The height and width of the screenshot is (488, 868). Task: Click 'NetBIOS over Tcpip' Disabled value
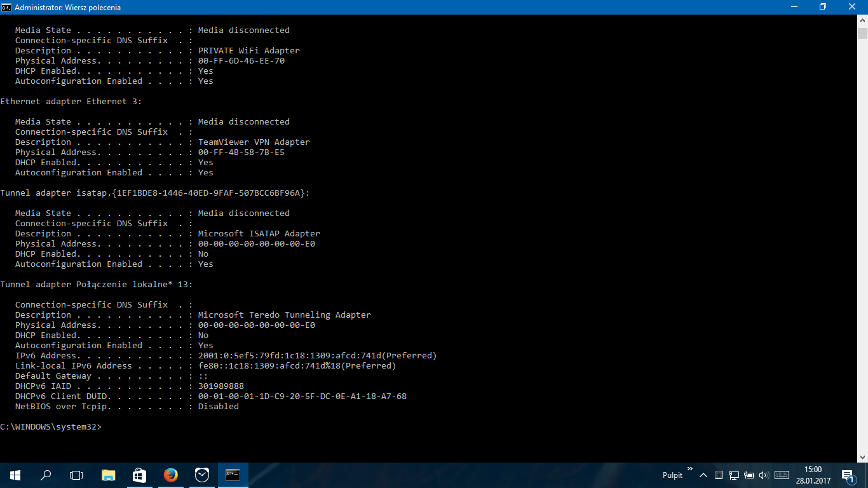(x=218, y=407)
